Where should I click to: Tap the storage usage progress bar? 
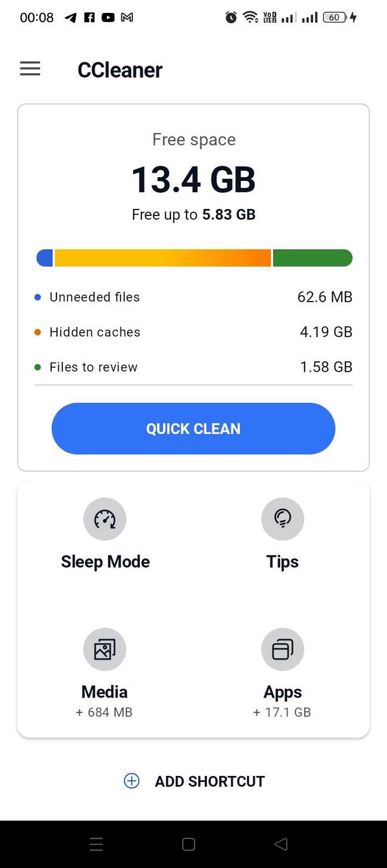[x=193, y=258]
